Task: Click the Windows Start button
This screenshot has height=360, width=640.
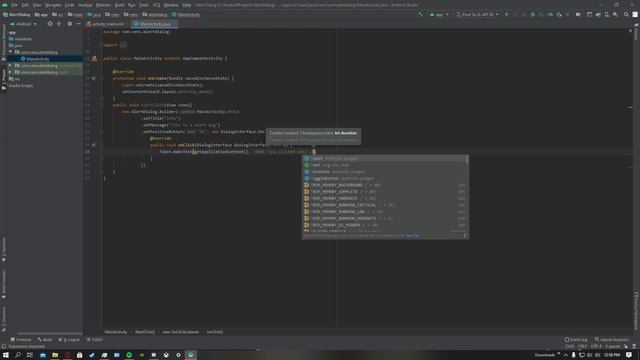Action: (x=6, y=355)
